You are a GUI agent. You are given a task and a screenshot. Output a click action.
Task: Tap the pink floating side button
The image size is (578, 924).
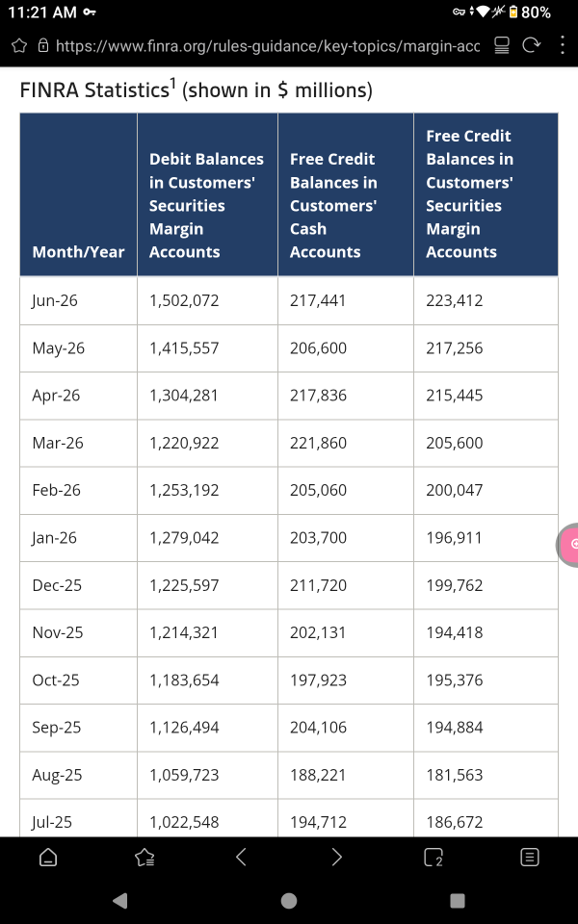click(x=568, y=545)
